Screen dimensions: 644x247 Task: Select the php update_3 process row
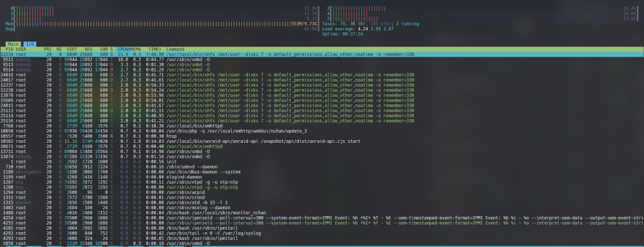(322, 131)
